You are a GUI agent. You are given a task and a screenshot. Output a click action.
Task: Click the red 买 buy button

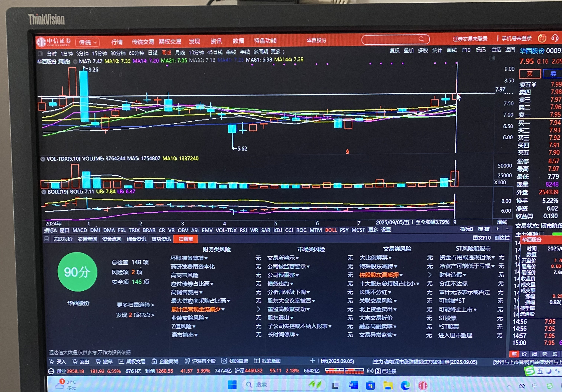(x=530, y=74)
